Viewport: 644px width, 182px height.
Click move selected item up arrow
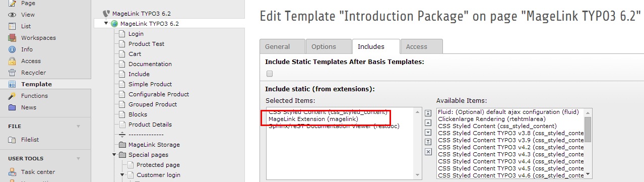tap(428, 123)
